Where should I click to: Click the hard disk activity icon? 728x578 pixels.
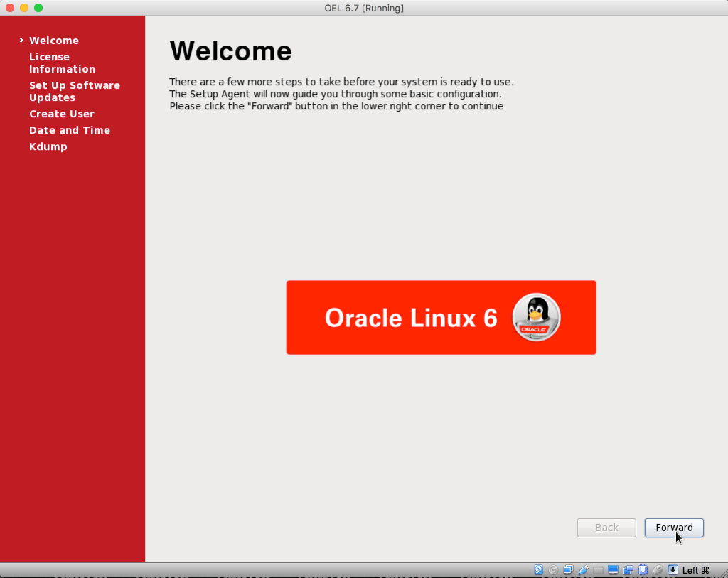click(x=539, y=569)
